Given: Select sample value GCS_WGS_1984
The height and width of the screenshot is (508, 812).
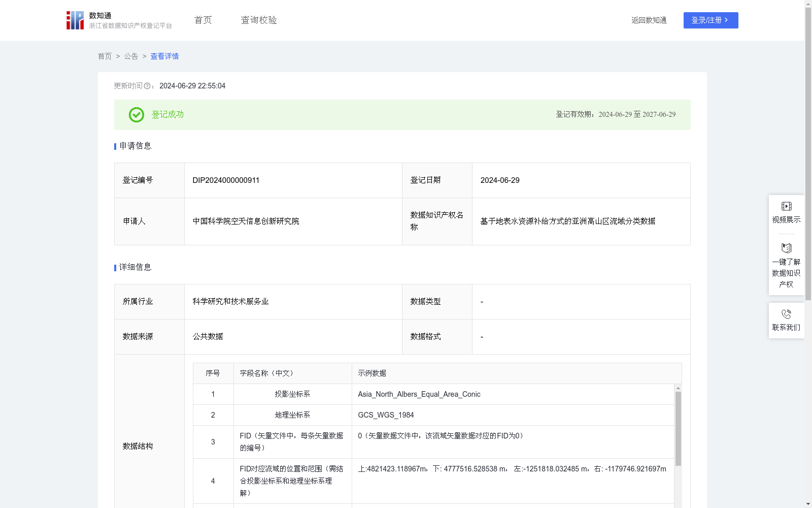Looking at the screenshot, I should click(386, 415).
